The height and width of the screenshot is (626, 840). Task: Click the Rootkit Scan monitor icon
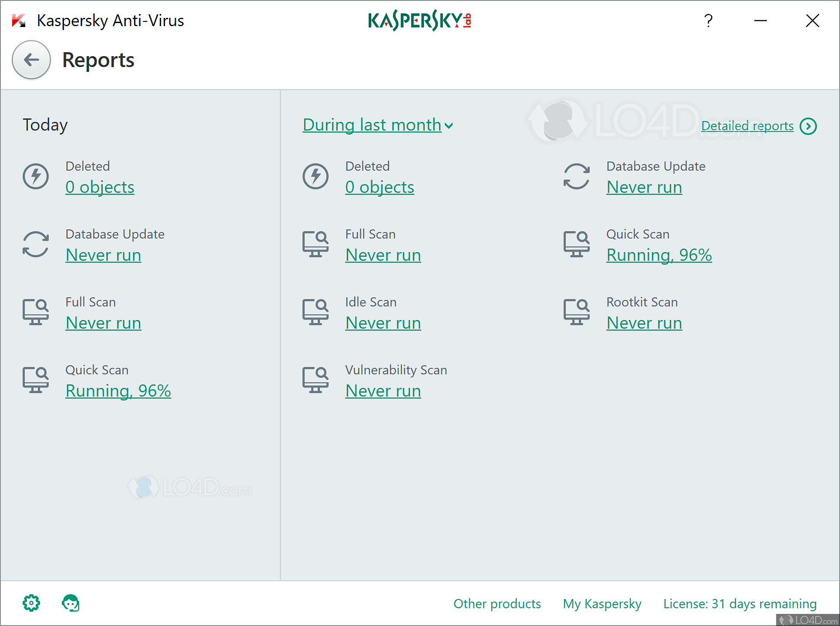click(x=577, y=312)
